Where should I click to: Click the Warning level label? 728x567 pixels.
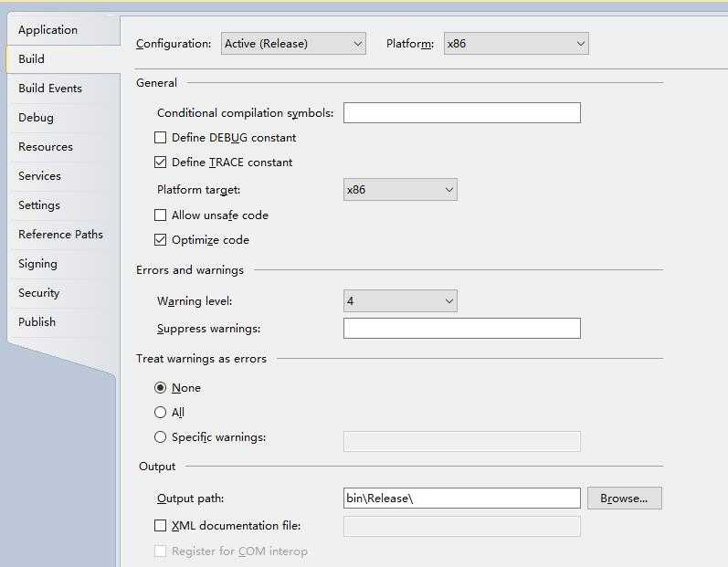[x=195, y=301]
